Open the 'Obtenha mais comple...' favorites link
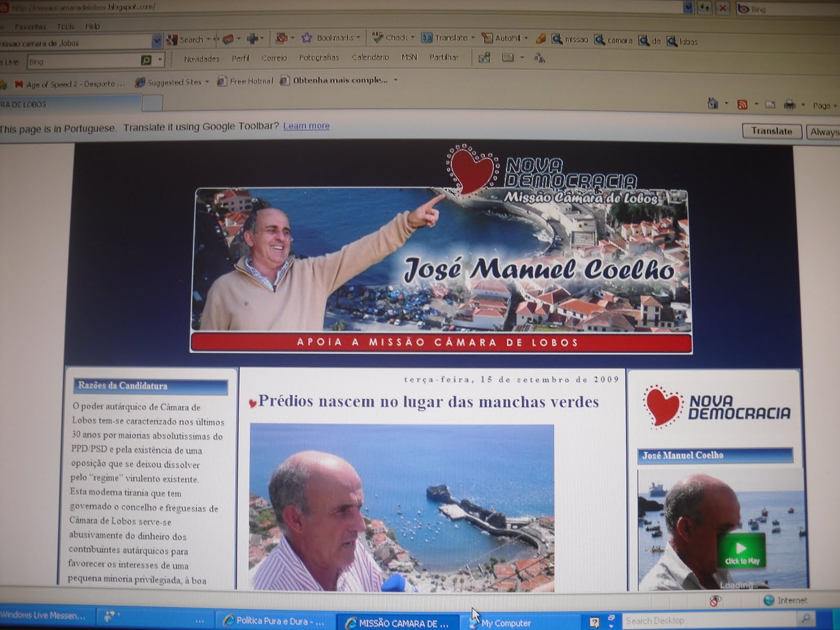 [x=334, y=80]
